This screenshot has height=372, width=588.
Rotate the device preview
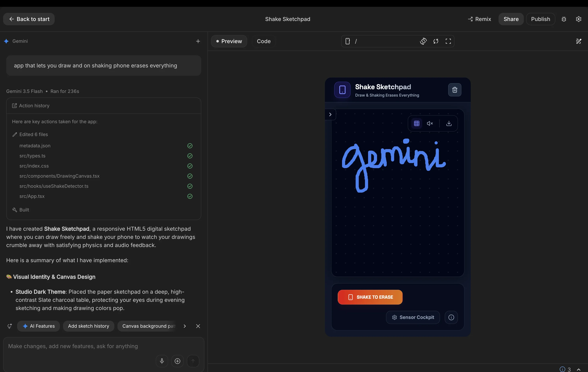pyautogui.click(x=423, y=41)
